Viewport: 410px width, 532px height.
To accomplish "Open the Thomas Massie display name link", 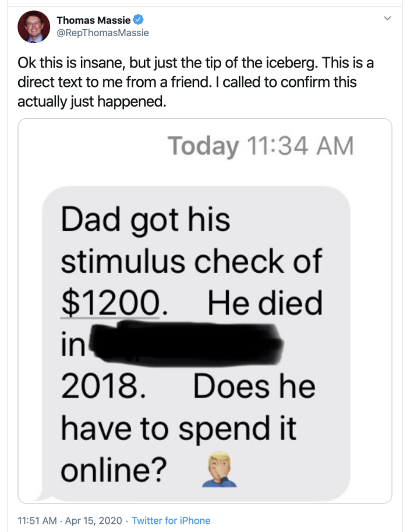I will coord(93,20).
